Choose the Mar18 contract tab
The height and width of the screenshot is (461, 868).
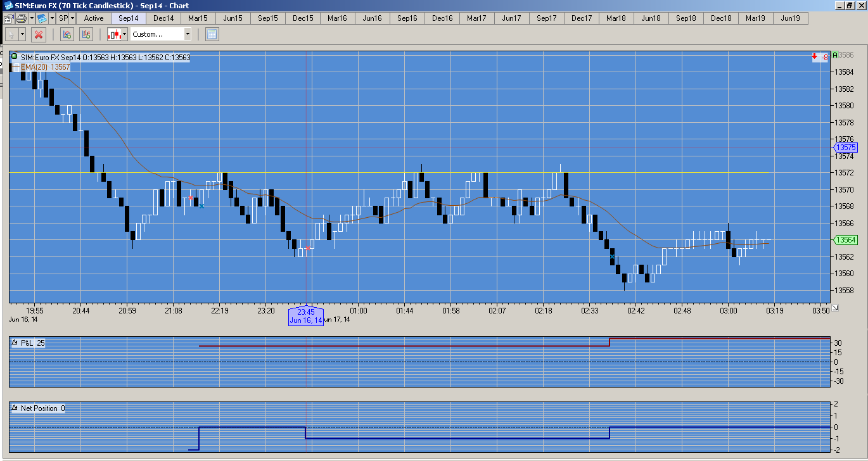616,18
